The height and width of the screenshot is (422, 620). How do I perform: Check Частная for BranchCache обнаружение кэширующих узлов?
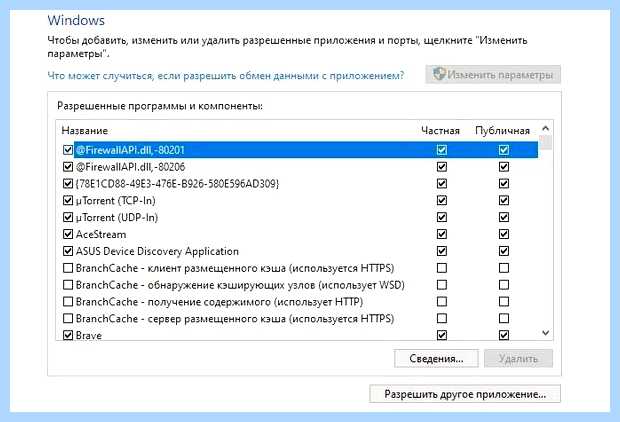coord(442,285)
